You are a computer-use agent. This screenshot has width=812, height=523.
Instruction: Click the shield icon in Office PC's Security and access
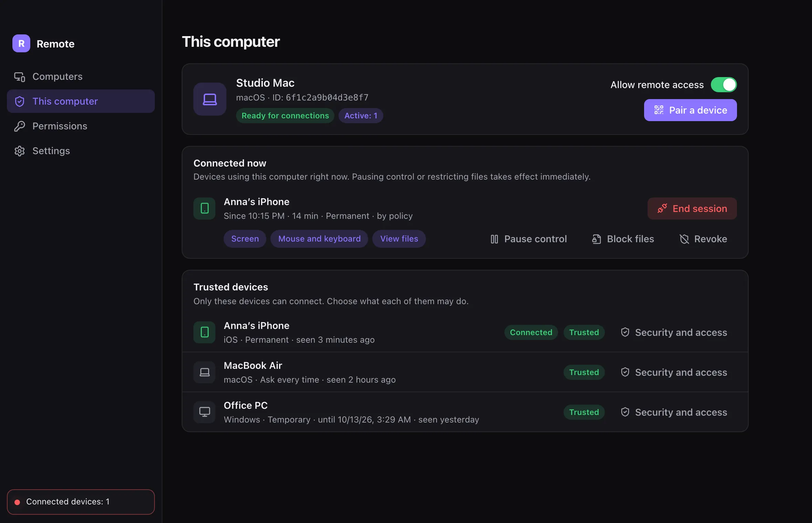[x=625, y=412]
